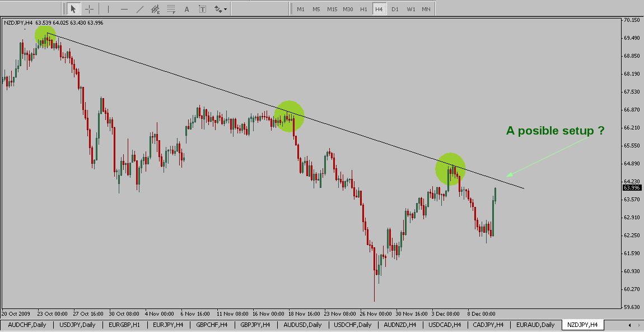This screenshot has height=332, width=644.
Task: Activate the crosshair tool
Action: pyautogui.click(x=89, y=9)
